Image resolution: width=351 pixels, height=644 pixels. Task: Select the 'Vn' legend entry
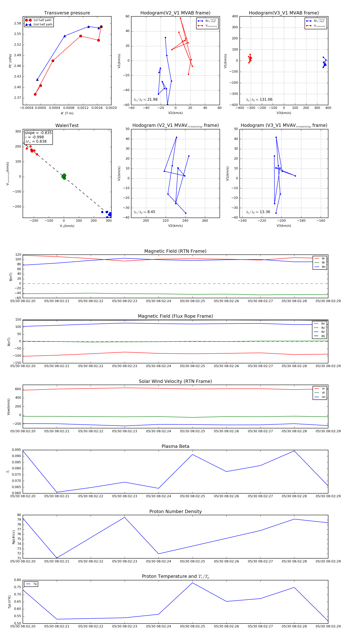pyautogui.click(x=320, y=397)
